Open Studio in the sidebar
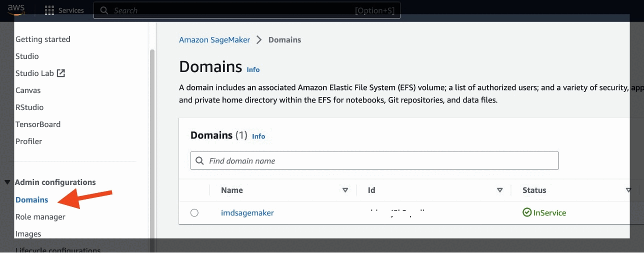The width and height of the screenshot is (644, 279). [27, 56]
